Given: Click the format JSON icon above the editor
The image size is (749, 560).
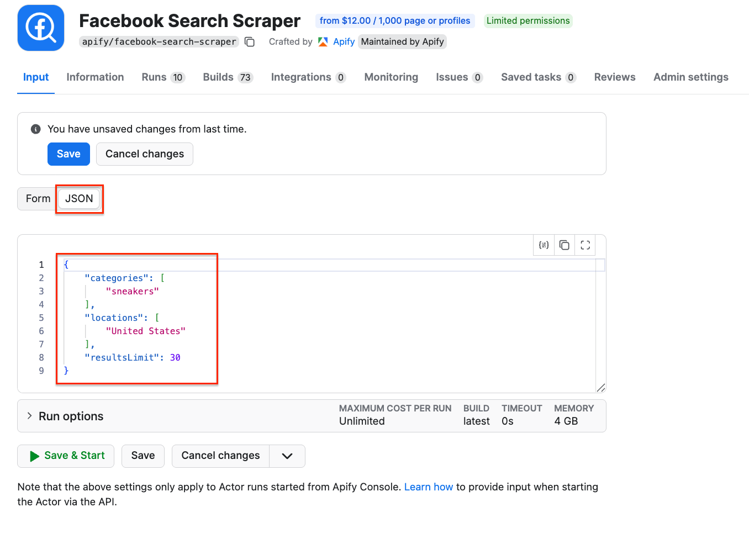Looking at the screenshot, I should (x=544, y=245).
